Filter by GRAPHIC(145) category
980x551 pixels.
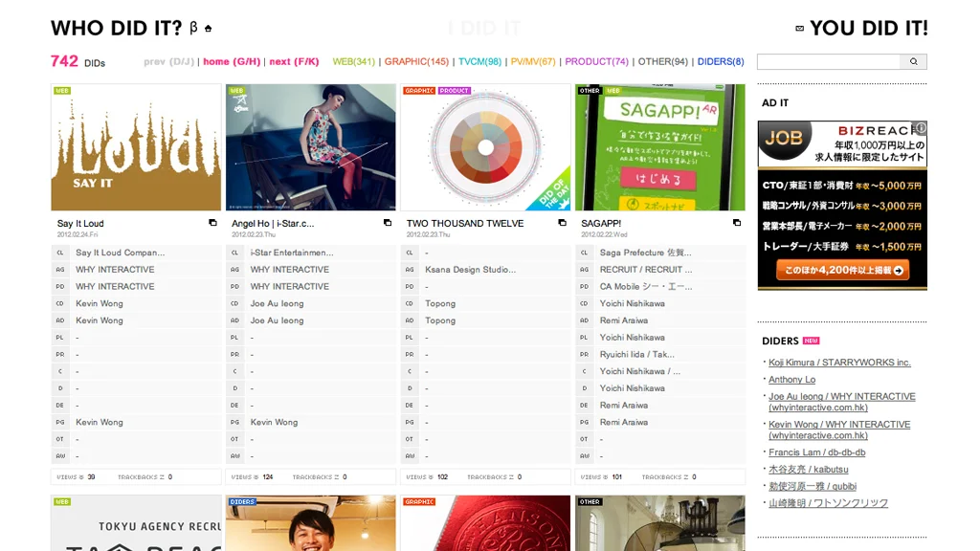(x=416, y=62)
